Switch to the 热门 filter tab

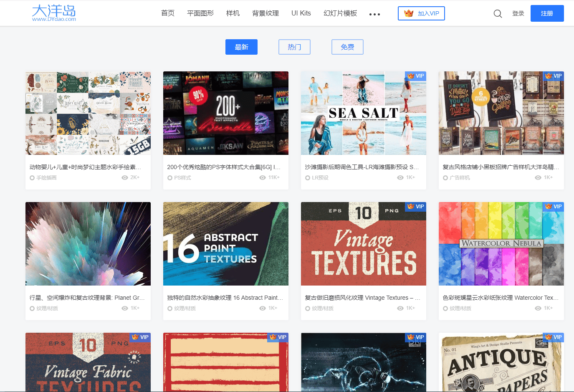click(294, 47)
